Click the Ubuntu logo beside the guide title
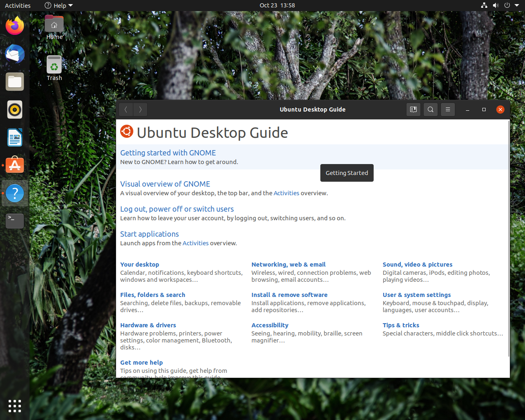This screenshot has width=525, height=420. point(127,132)
